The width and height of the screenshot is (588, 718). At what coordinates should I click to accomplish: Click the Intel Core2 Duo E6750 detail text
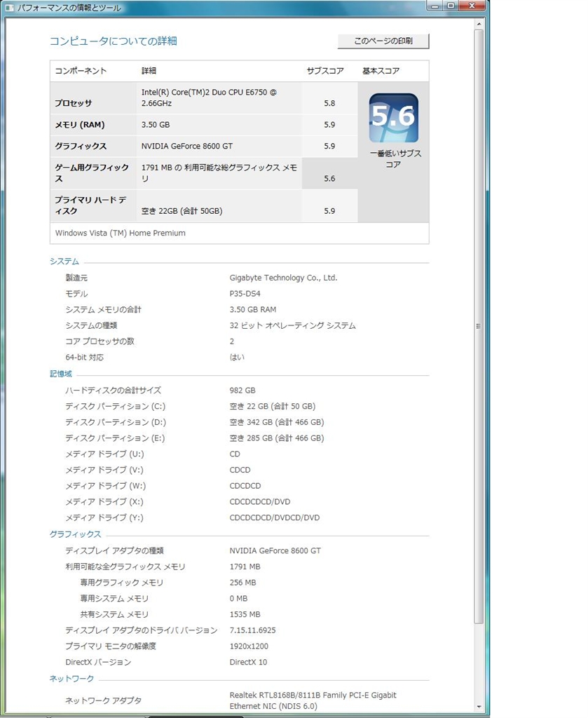pyautogui.click(x=209, y=97)
